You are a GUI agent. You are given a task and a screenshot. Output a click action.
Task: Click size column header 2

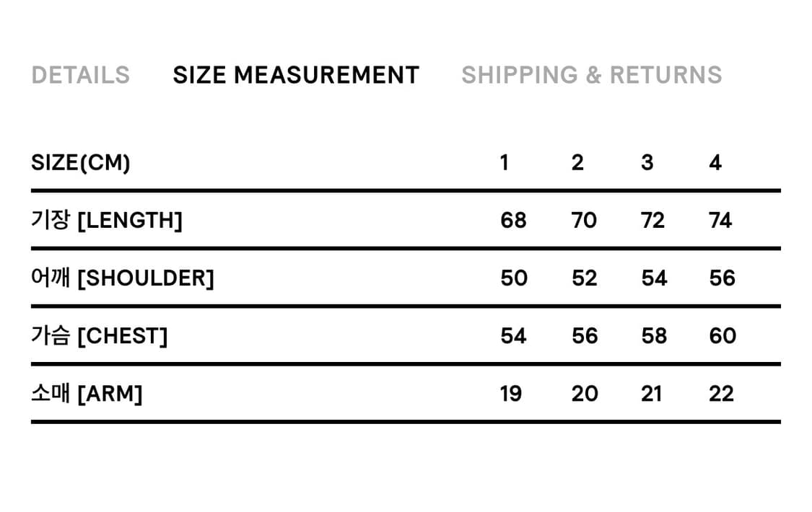pyautogui.click(x=577, y=163)
